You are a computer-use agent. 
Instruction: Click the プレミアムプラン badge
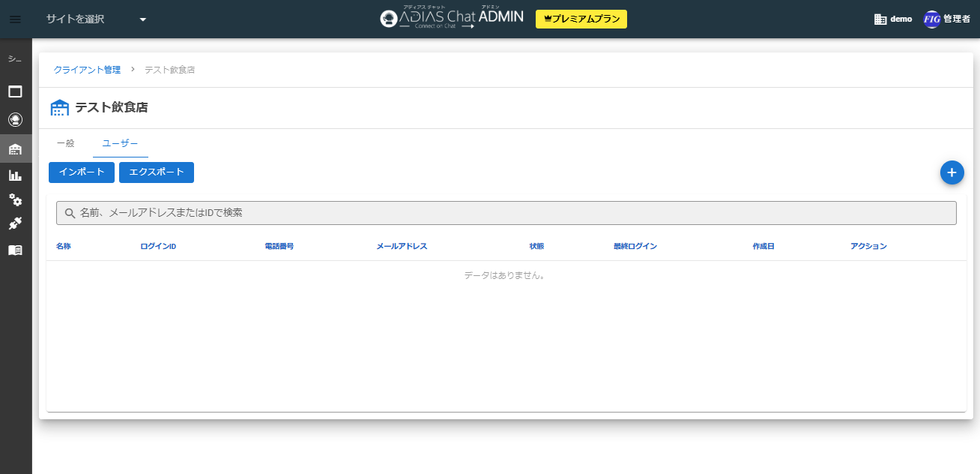coord(581,19)
